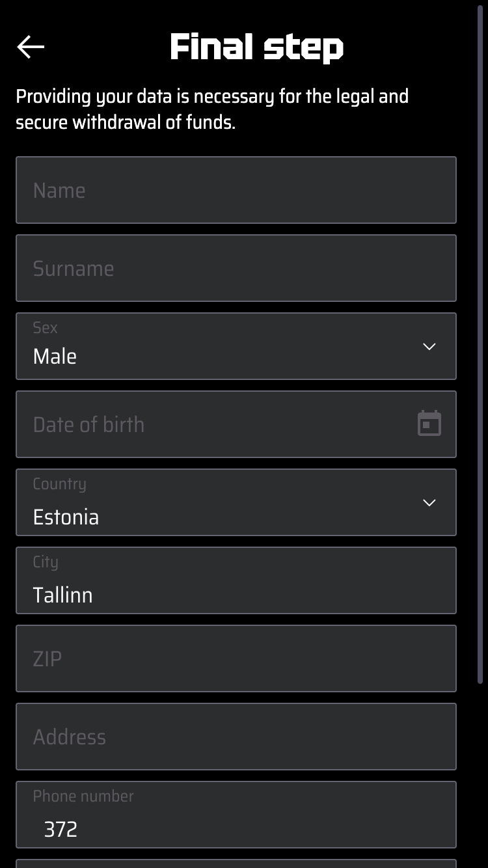Focus the Address input field
This screenshot has width=488, height=868.
tap(236, 737)
